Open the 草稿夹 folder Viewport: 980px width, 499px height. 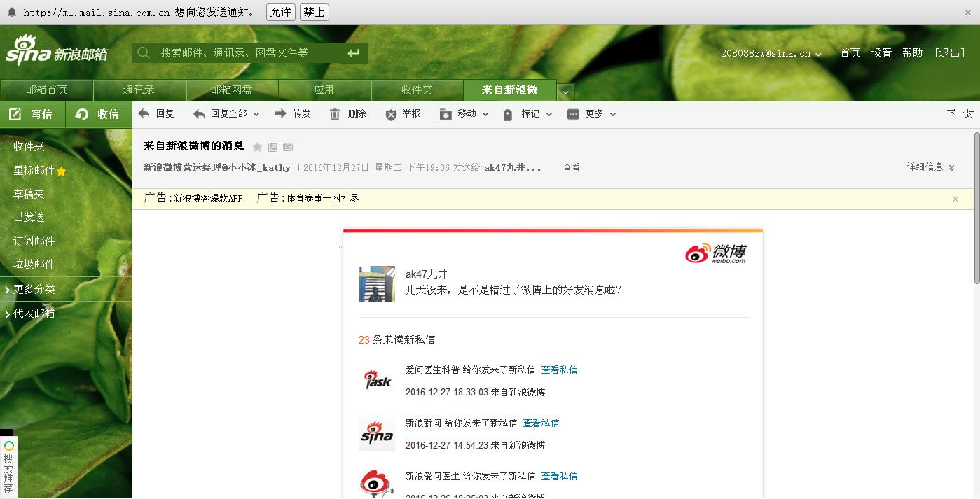tap(29, 194)
